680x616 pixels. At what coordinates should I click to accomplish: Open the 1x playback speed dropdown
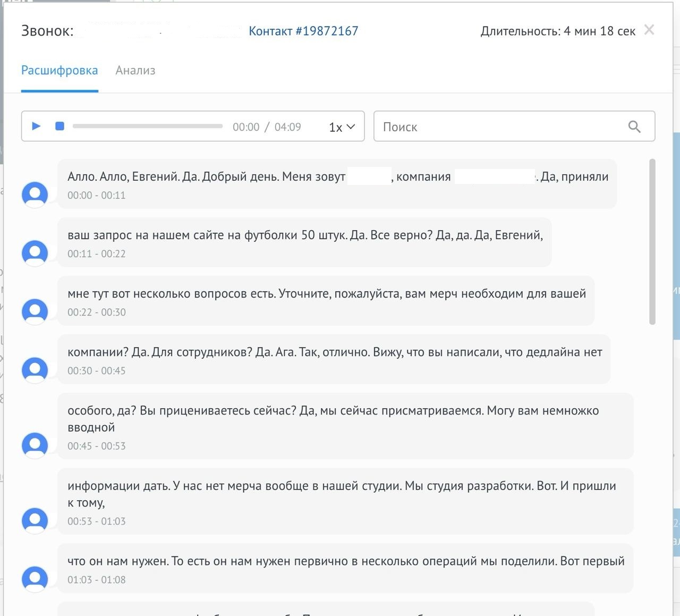(342, 127)
